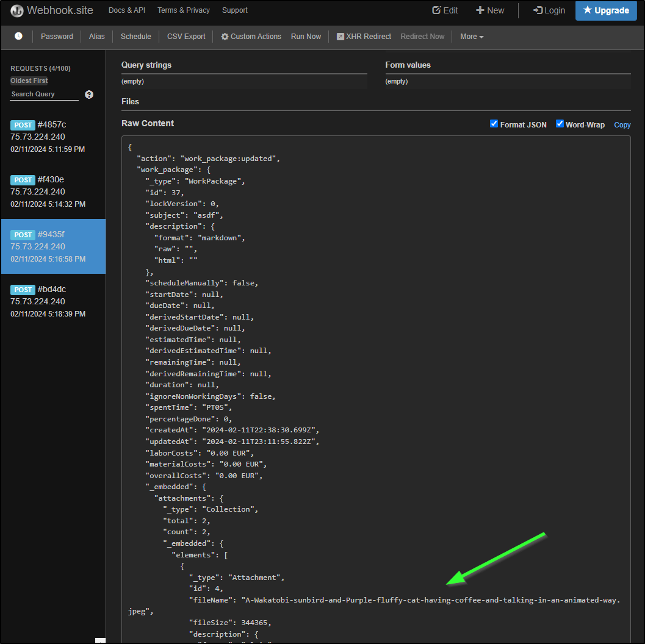
Task: Click the "id": 37 line in JSON
Action: 165,192
